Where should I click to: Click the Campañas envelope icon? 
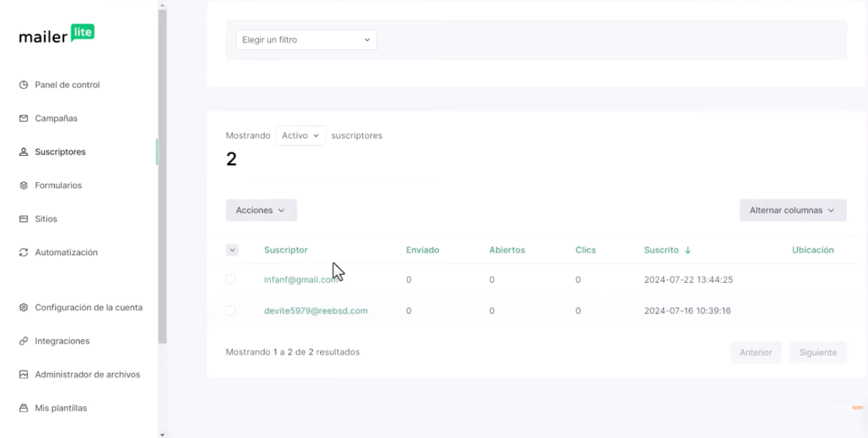[23, 119]
